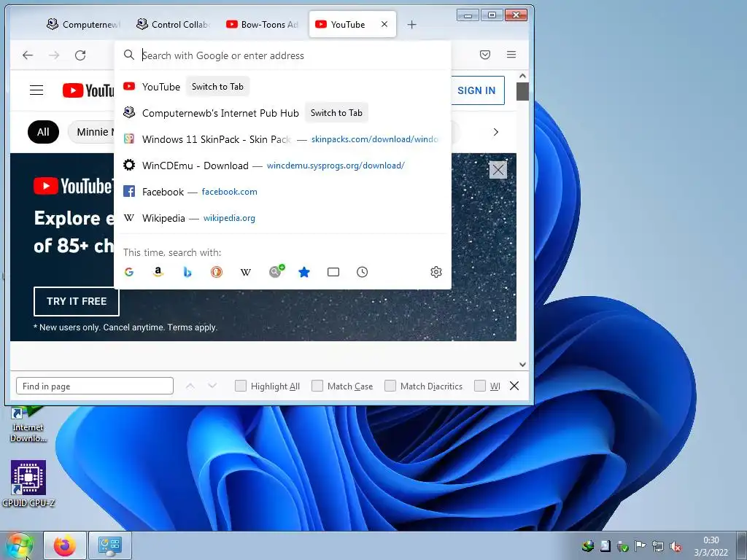Click the network tray icon
747x560 pixels.
658,546
